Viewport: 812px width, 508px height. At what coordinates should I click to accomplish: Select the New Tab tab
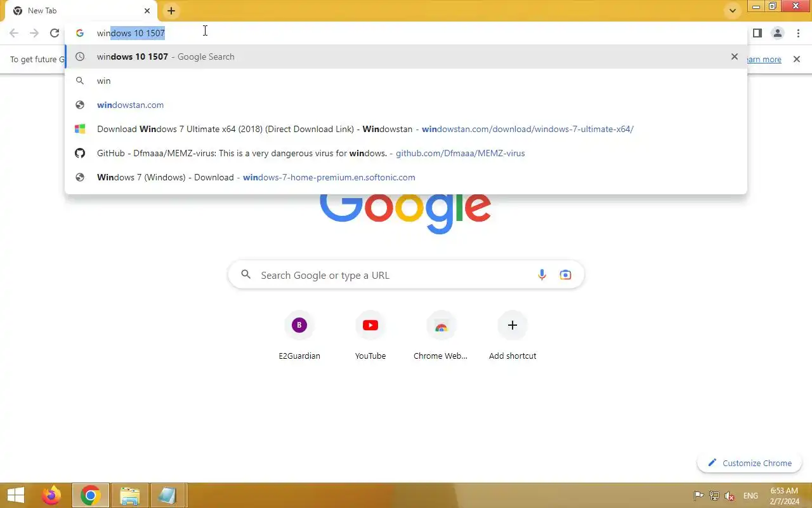81,11
